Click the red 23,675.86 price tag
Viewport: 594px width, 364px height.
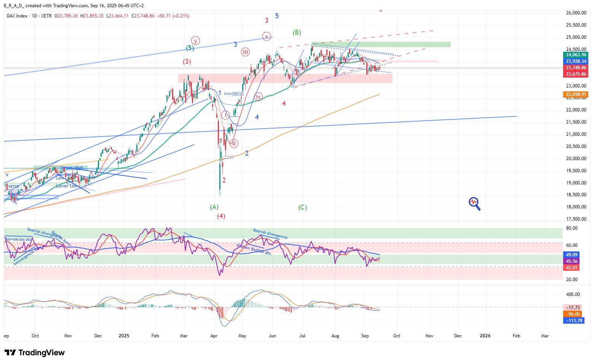pos(576,74)
